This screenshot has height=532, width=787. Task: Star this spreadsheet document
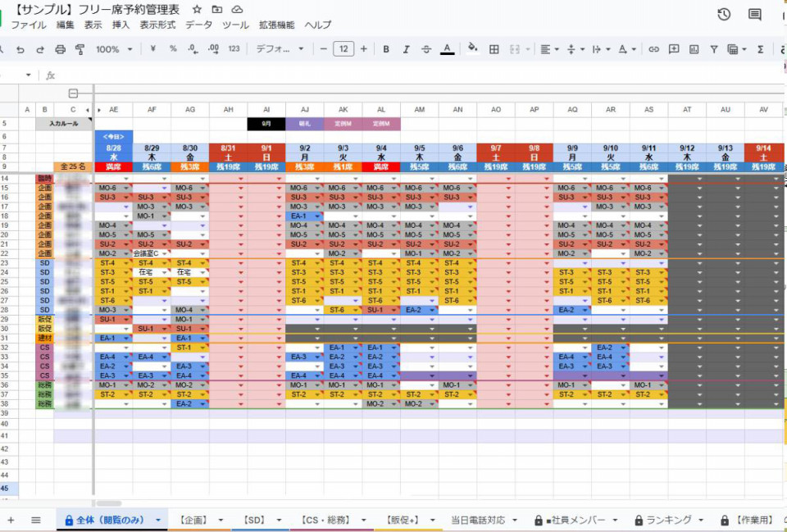pos(198,9)
